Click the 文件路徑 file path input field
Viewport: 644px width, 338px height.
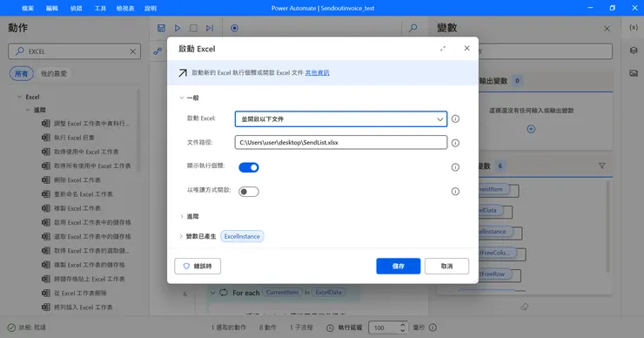pyautogui.click(x=341, y=142)
